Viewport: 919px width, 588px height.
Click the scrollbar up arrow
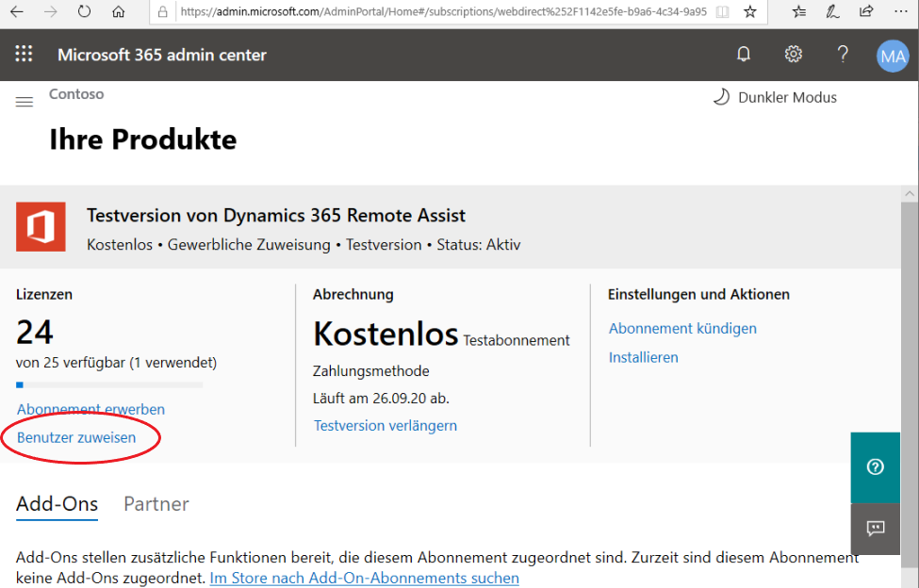pos(910,194)
